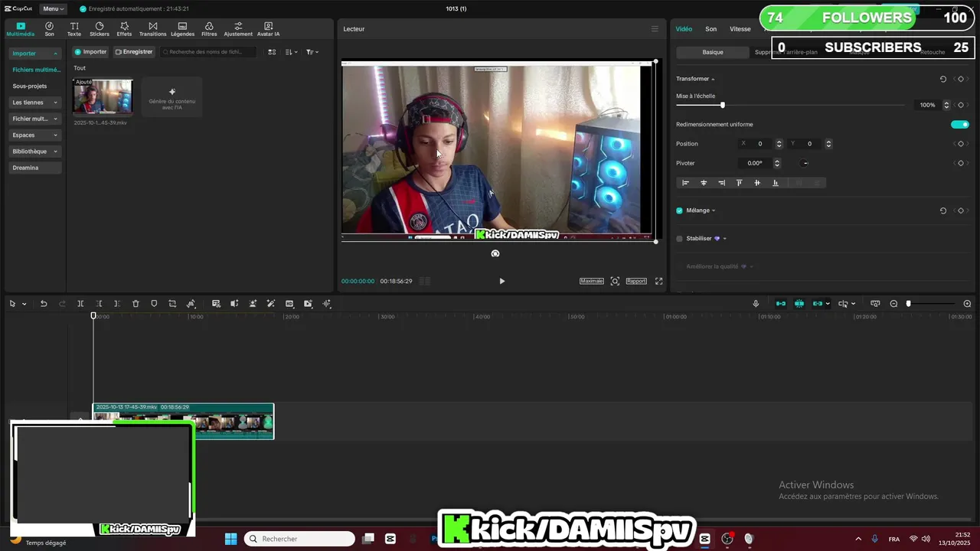Select Sous-projets in sidebar
Screen dimensions: 980x551
click(30, 86)
